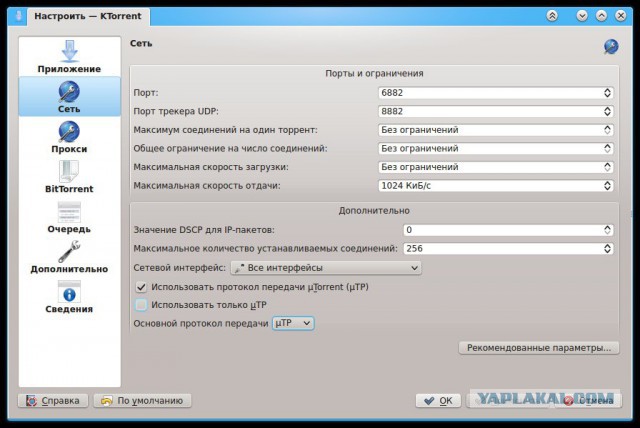Viewport: 640px width, 428px height.
Task: Click the Рекомендованные параметры button
Action: click(x=539, y=348)
